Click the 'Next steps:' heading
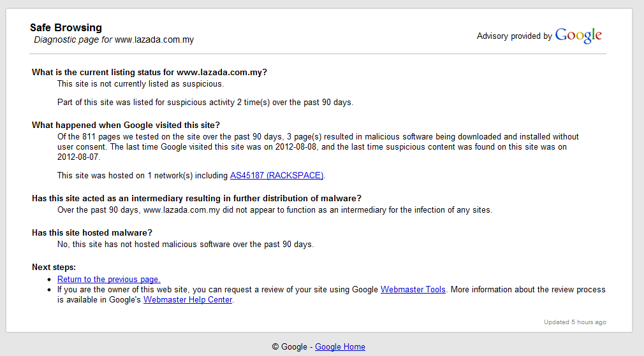Viewport: 644px width, 356px height. click(x=54, y=267)
